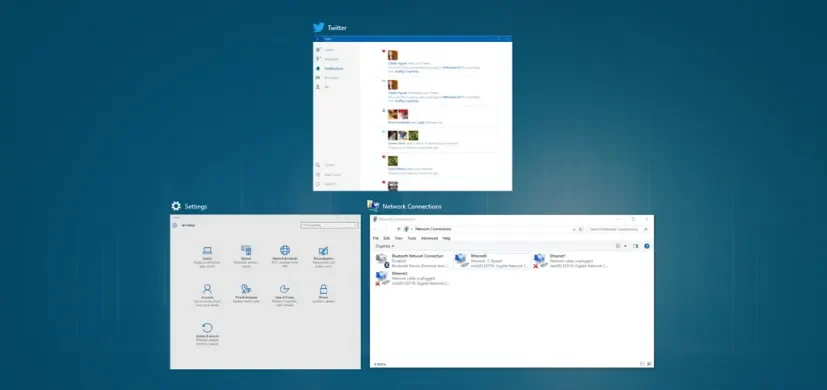Click Network Connections breadcrumb in address bar
This screenshot has height=390, width=827.
(x=433, y=229)
